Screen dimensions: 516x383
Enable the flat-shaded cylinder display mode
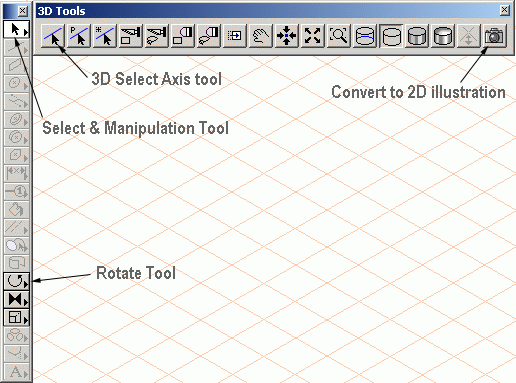point(417,36)
